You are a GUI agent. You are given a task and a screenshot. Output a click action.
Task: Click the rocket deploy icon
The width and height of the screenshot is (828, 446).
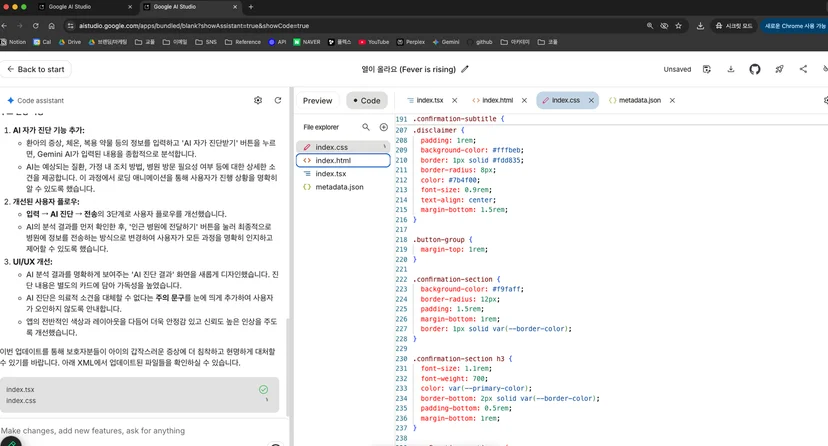coord(779,69)
